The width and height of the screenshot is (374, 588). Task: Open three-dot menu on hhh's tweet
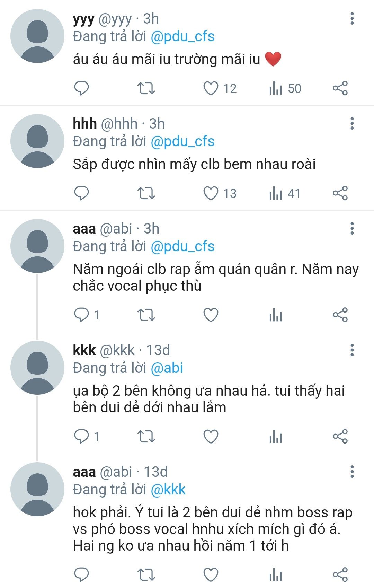tap(352, 124)
